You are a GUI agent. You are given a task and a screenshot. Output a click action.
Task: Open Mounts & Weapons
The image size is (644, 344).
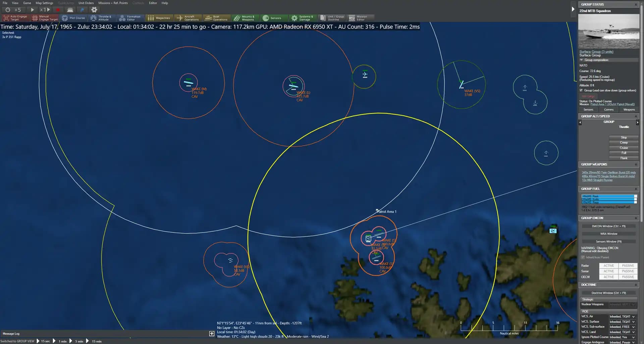(246, 18)
